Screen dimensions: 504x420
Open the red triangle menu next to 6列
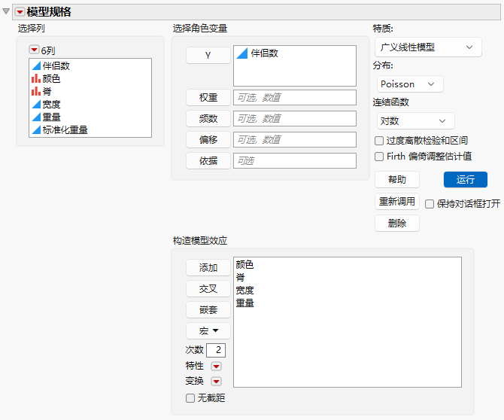34,50
